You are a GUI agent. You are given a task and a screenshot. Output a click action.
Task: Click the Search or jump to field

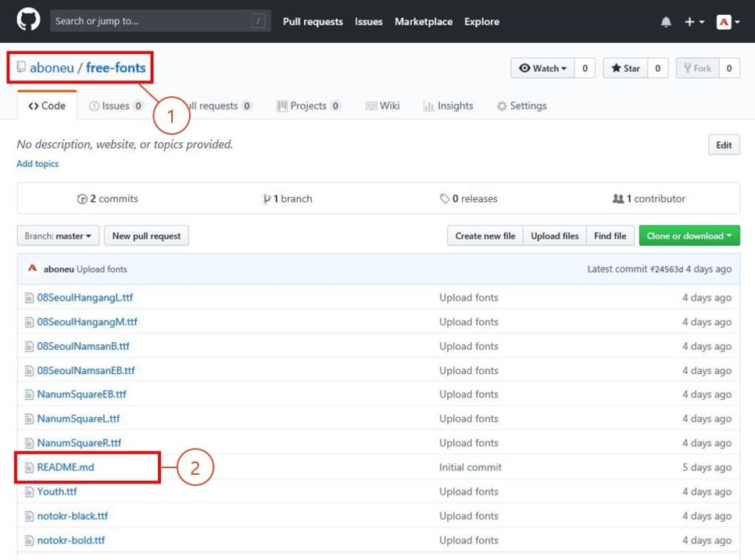160,21
